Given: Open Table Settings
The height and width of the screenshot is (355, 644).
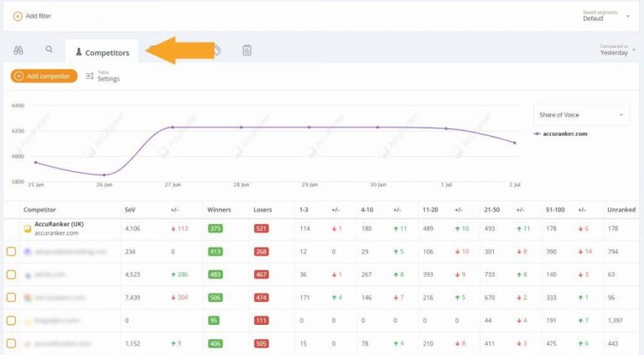Looking at the screenshot, I should pyautogui.click(x=102, y=76).
